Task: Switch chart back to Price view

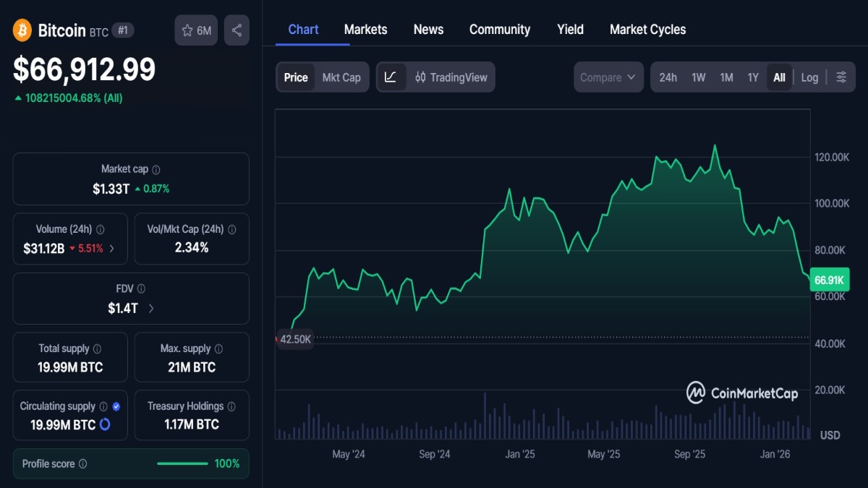Action: pos(295,77)
